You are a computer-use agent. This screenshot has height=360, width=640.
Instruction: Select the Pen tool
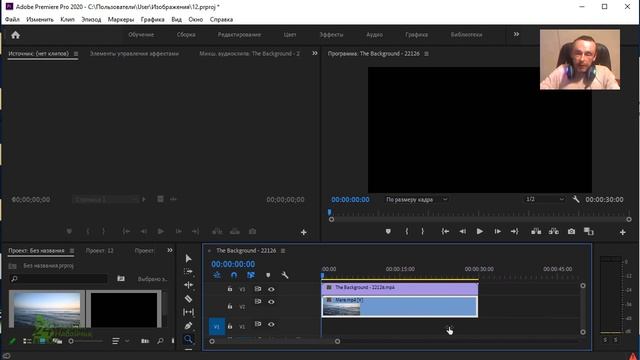(188, 326)
